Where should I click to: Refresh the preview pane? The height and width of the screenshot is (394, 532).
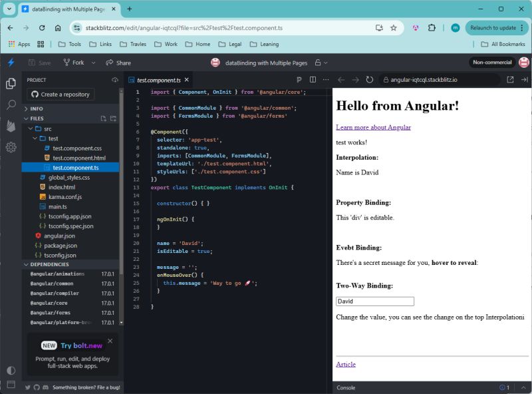coord(370,79)
